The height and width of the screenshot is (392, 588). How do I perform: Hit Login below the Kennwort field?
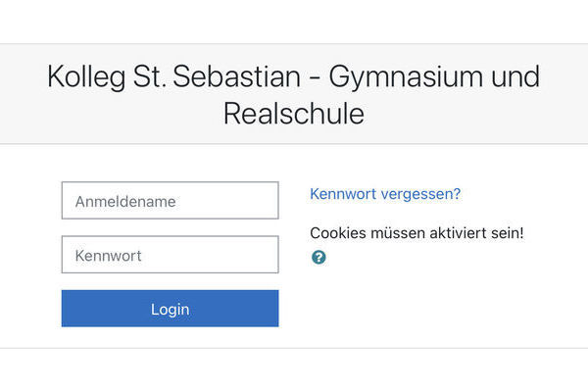170,309
